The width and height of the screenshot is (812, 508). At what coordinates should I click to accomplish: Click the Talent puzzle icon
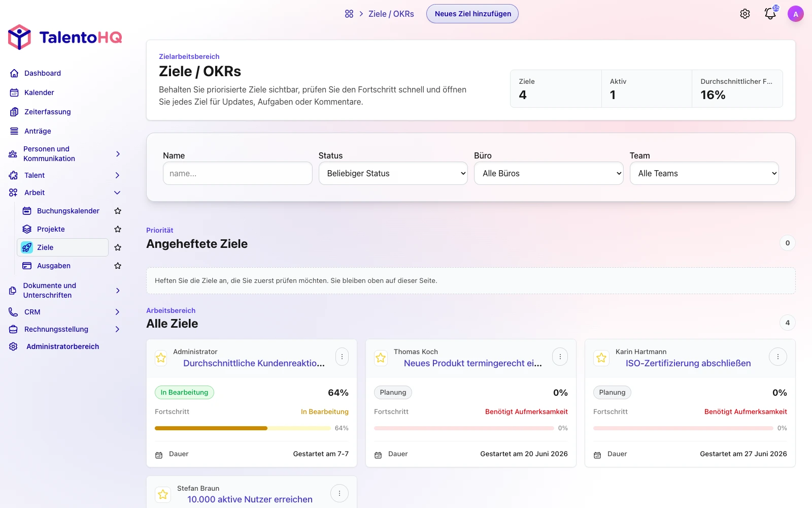[13, 175]
